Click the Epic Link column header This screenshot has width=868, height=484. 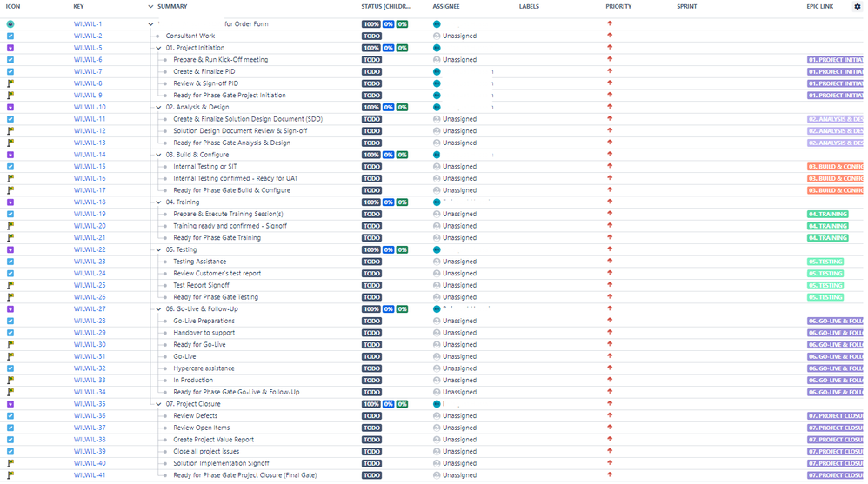820,7
